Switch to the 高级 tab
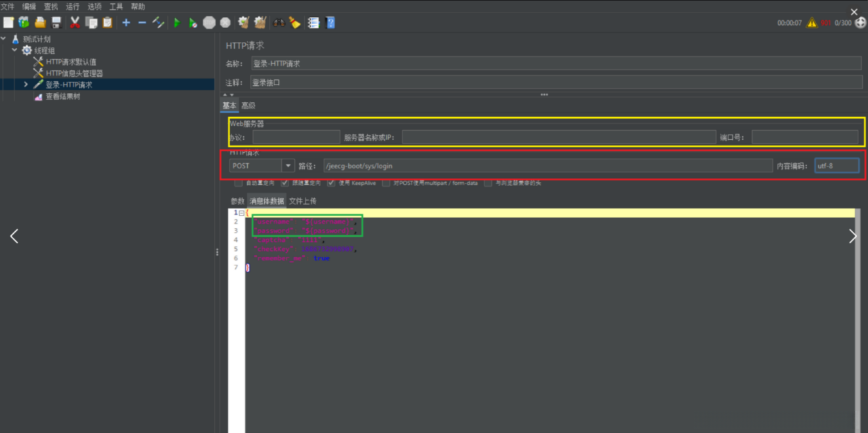The height and width of the screenshot is (433, 868). 248,105
